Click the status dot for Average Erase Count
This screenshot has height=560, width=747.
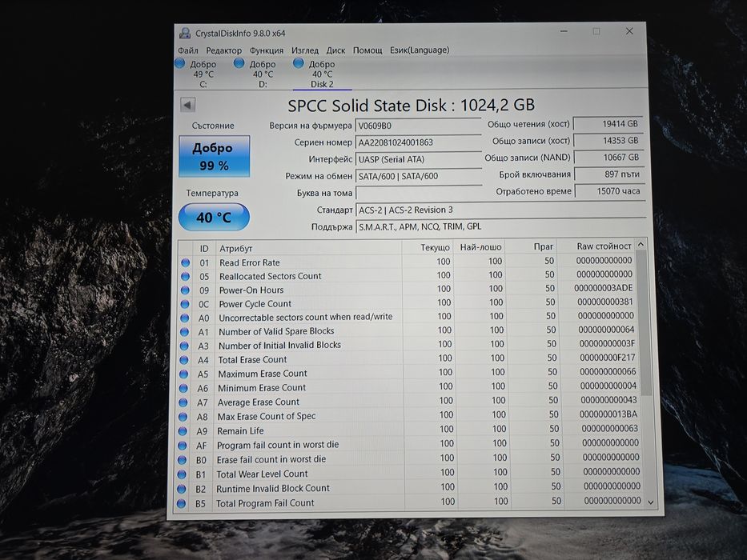click(183, 403)
